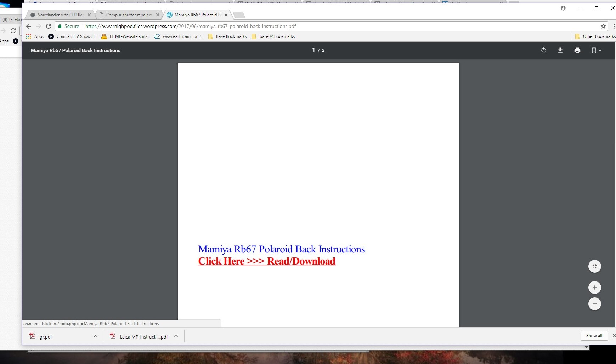Open Base Bookmarks folder

[227, 36]
